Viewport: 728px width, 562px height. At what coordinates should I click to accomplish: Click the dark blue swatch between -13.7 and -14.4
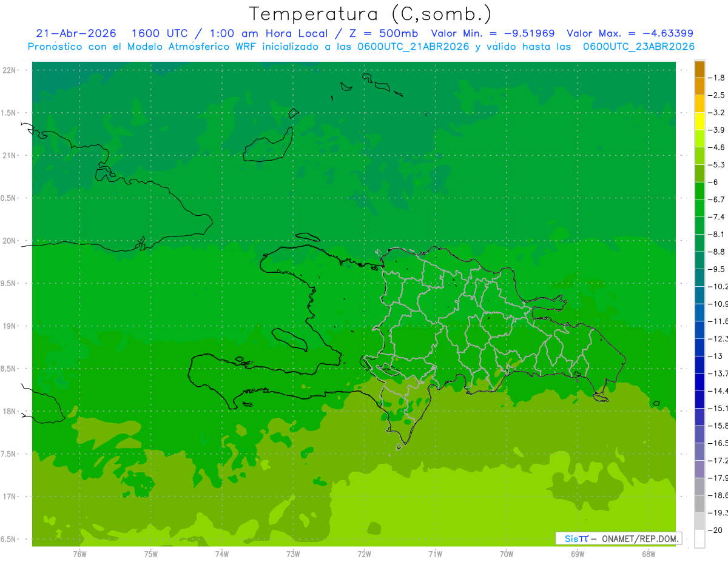click(x=699, y=382)
